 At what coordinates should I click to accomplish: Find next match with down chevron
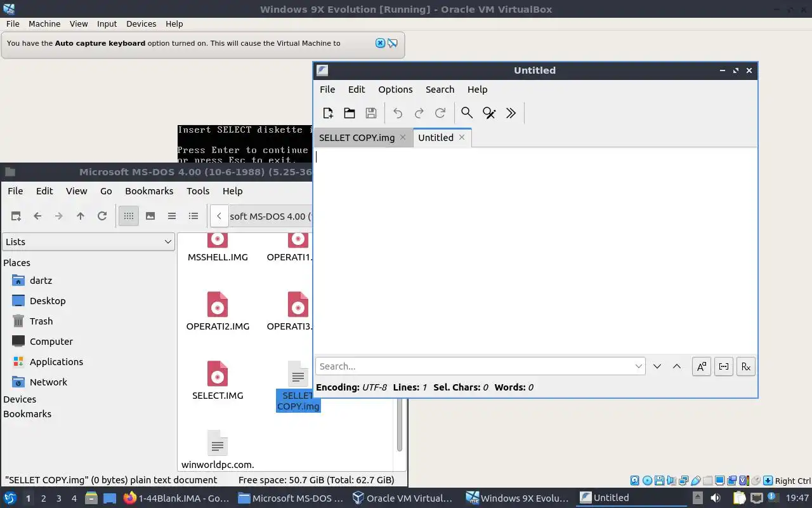point(657,366)
